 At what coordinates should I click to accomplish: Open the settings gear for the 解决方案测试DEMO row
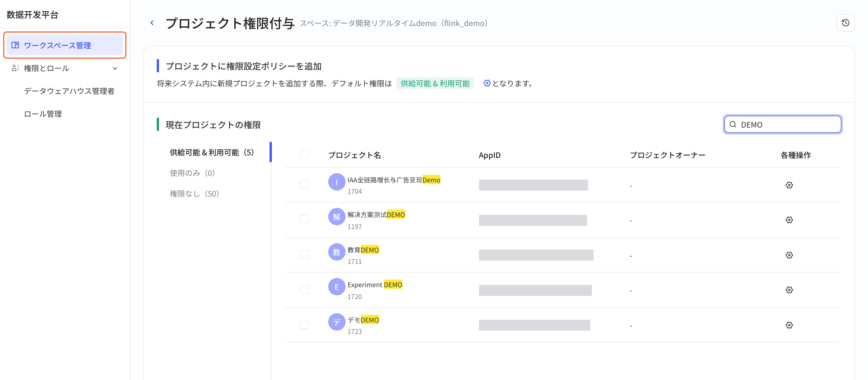click(x=789, y=220)
